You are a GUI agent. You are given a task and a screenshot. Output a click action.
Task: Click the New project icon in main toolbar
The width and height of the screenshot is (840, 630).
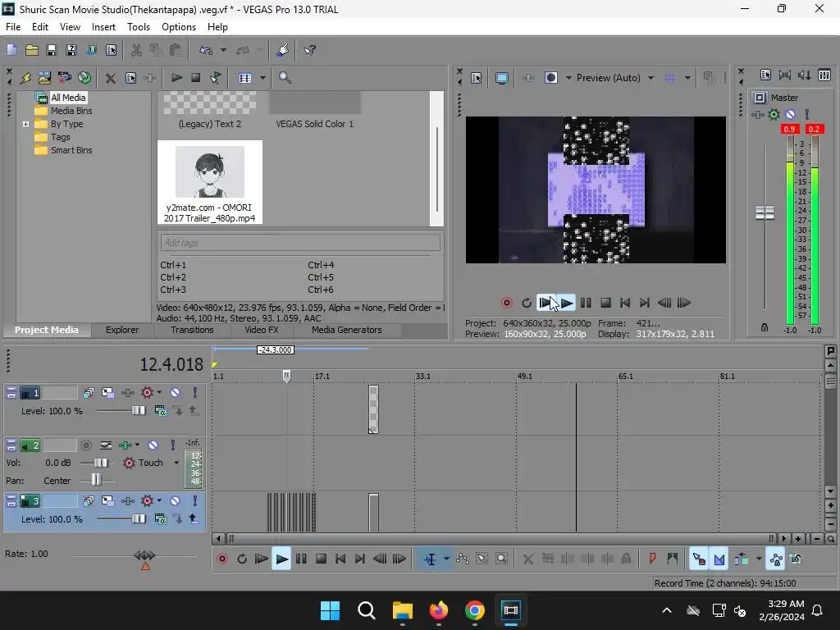coord(11,50)
